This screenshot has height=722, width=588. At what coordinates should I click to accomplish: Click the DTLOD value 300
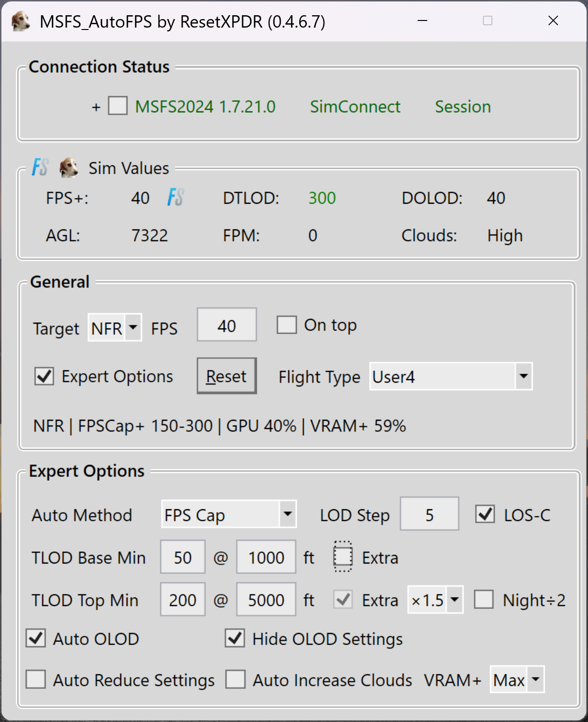[x=322, y=198]
